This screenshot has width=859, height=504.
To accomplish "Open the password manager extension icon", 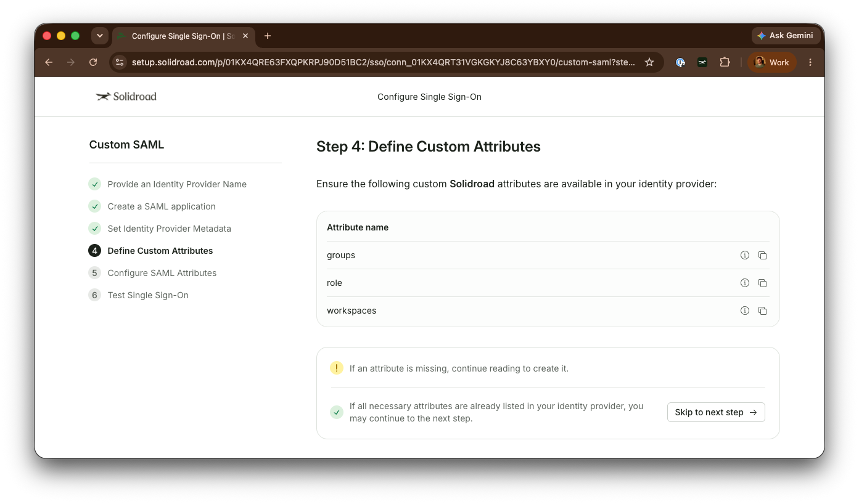I will 680,62.
